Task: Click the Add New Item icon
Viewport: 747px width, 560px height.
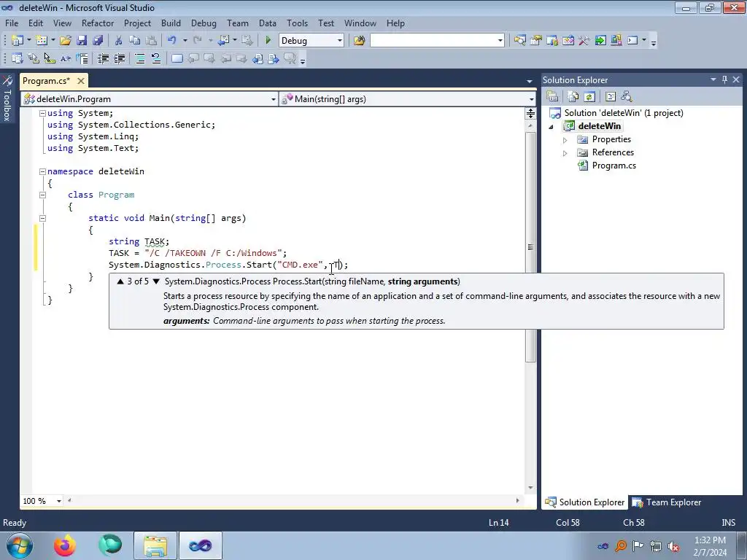Action: pyautogui.click(x=42, y=41)
